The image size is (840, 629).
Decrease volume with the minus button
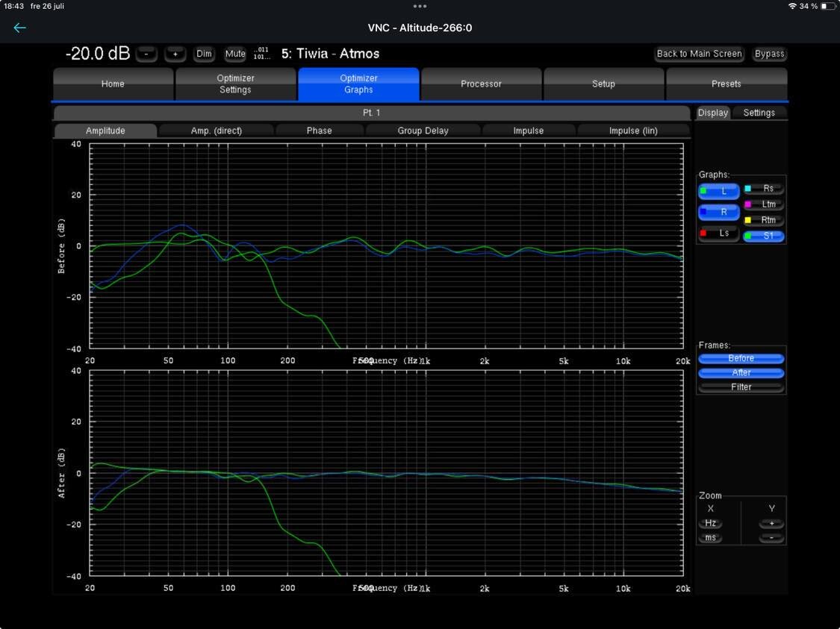coord(146,54)
